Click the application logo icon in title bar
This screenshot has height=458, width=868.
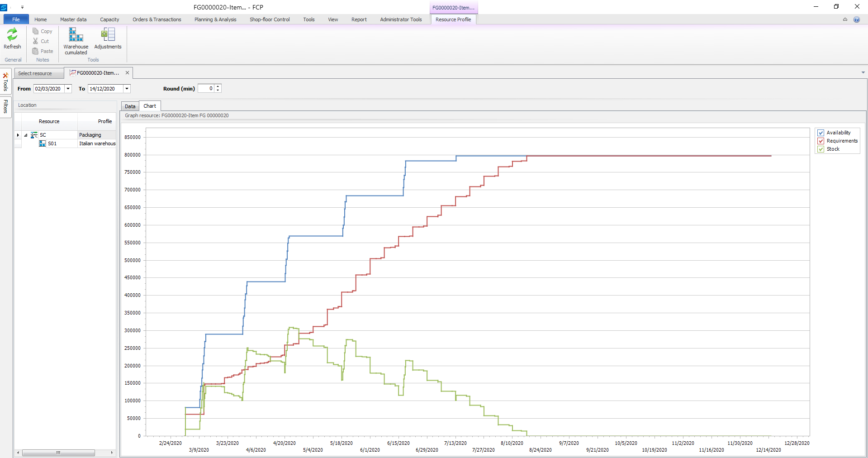4,7
